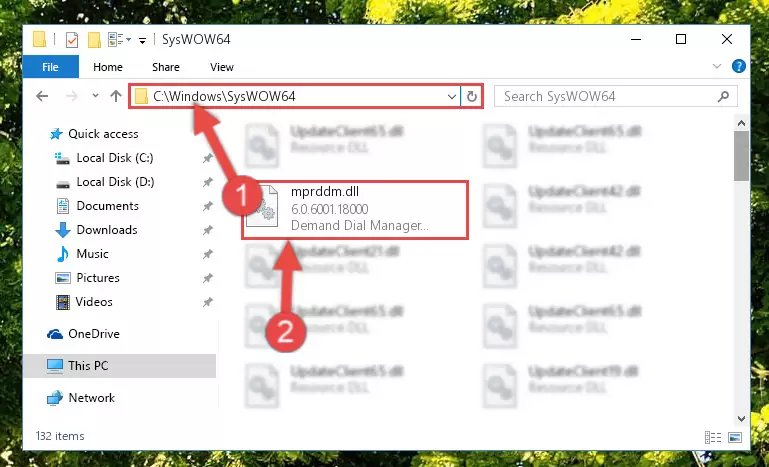
Task: Switch to the View ribbon tab
Action: [x=222, y=67]
